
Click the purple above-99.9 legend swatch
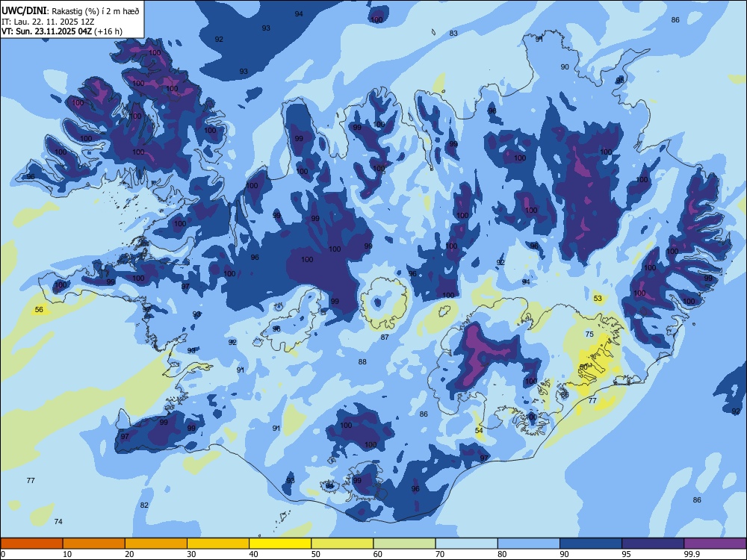click(x=715, y=544)
